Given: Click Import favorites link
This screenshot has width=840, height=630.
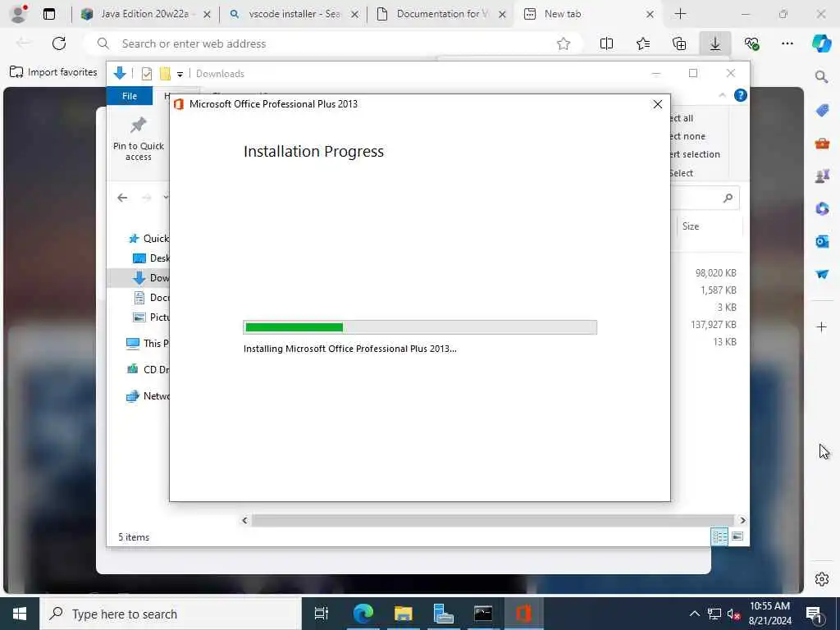Looking at the screenshot, I should point(53,72).
